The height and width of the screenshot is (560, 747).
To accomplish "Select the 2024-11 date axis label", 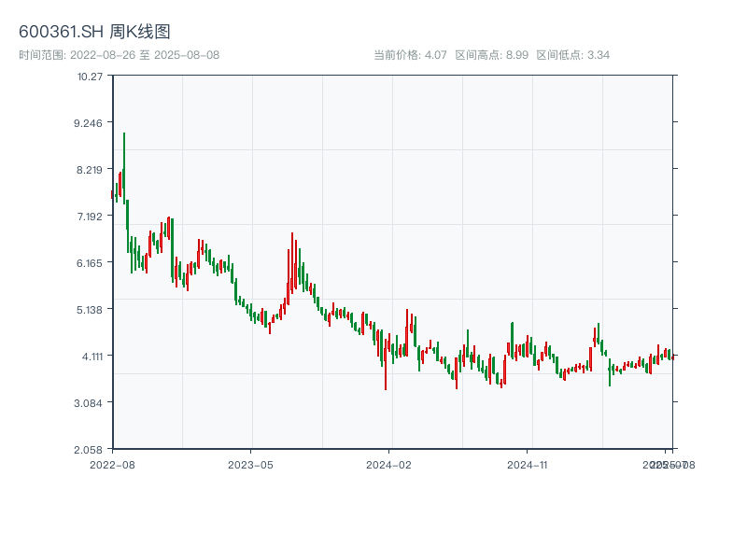I will [528, 464].
